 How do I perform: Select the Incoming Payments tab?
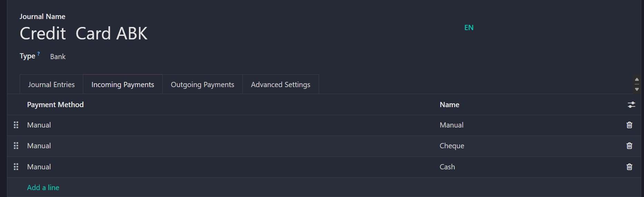click(123, 85)
